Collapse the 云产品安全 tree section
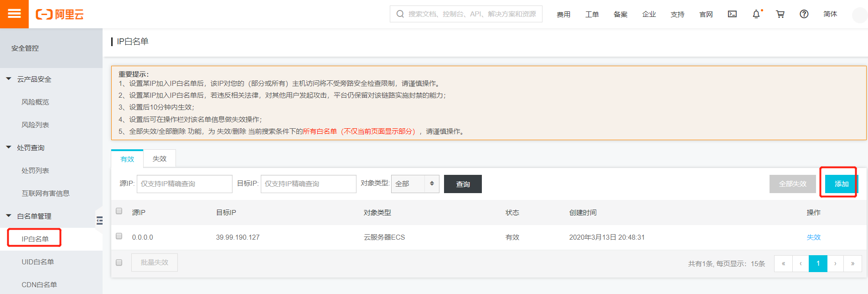868x294 pixels. coord(9,79)
